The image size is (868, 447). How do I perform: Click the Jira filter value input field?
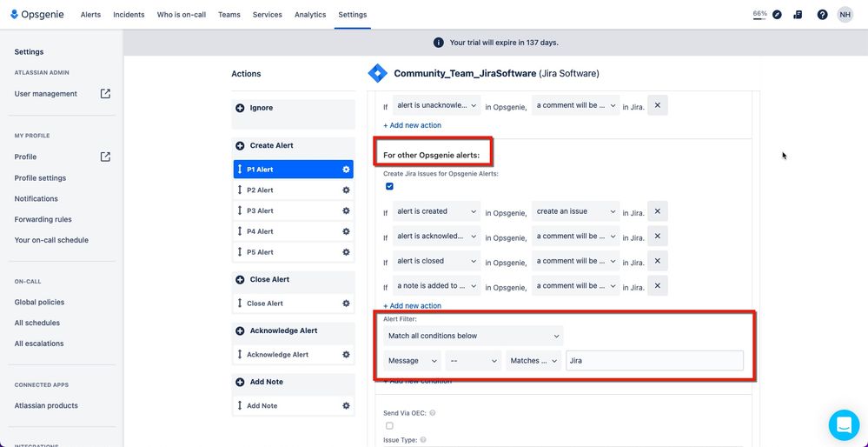coord(654,361)
